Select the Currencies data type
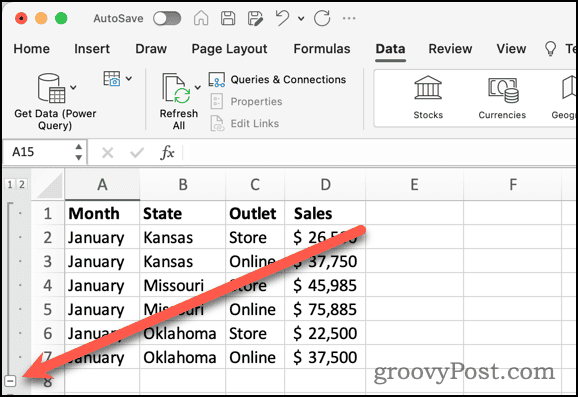This screenshot has width=578, height=397. click(502, 98)
